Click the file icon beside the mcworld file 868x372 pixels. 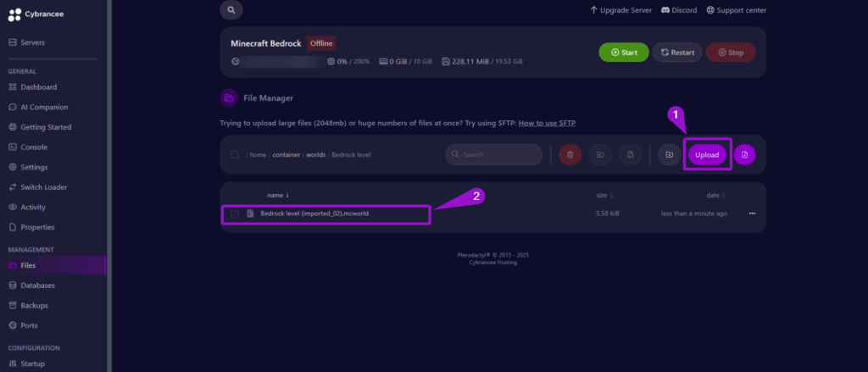tap(250, 214)
